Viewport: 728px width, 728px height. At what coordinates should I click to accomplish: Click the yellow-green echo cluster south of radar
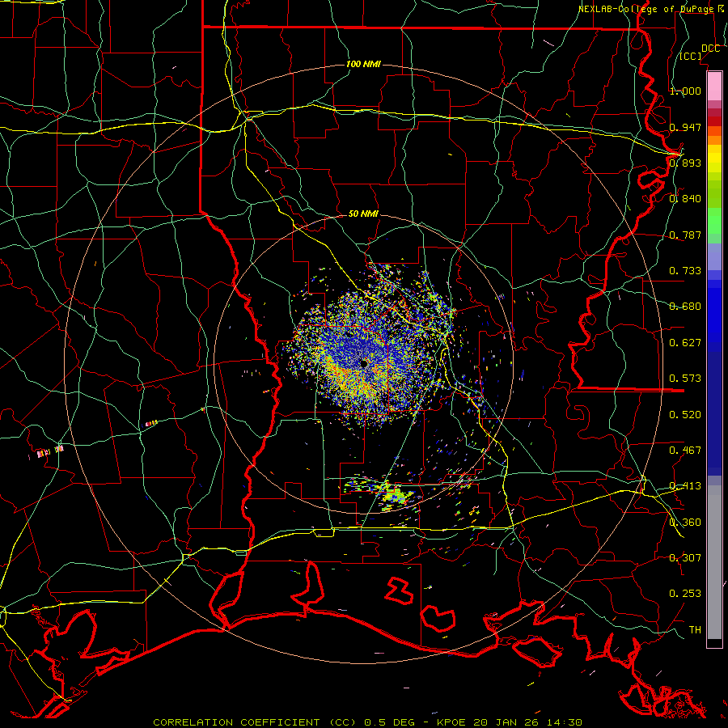click(x=393, y=495)
